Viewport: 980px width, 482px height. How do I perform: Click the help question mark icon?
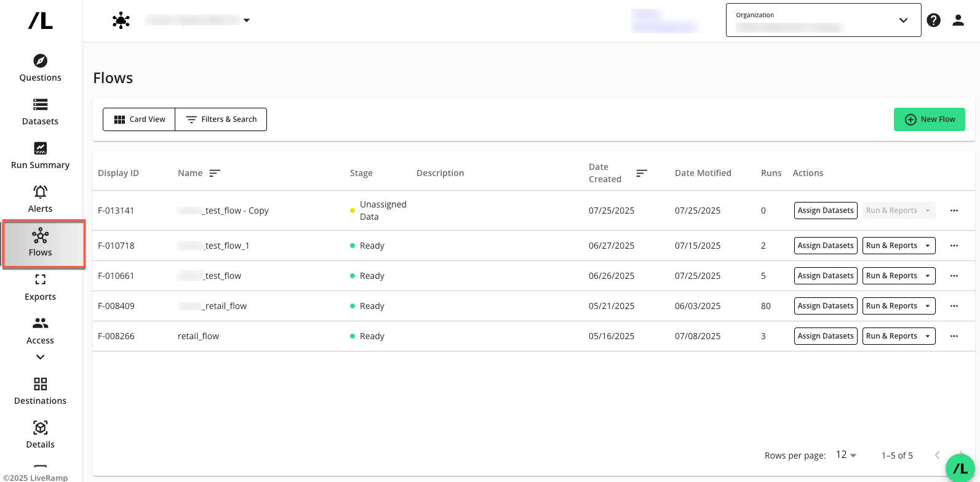click(933, 20)
